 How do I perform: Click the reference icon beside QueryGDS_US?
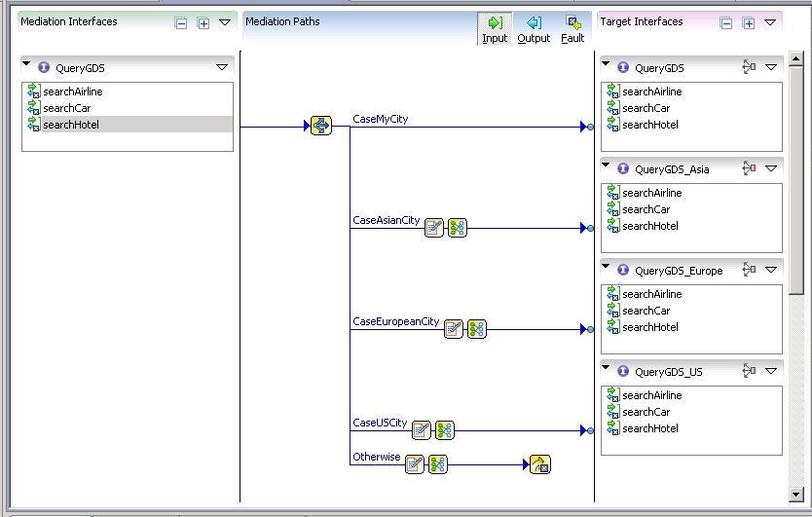point(749,371)
